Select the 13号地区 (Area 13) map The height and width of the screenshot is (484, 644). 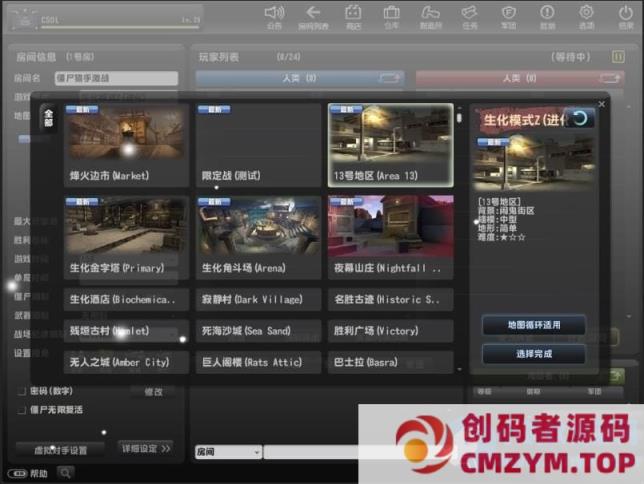pos(391,145)
